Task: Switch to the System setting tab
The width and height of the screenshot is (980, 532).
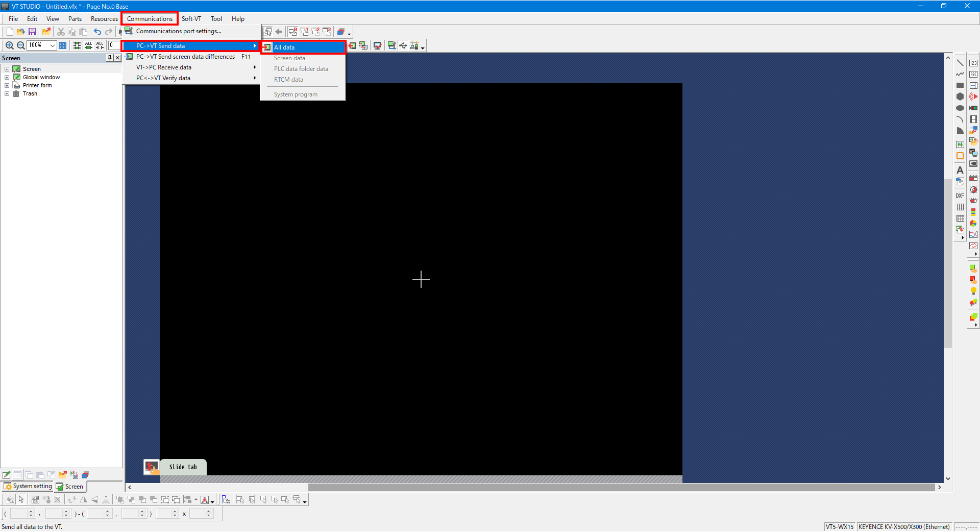Action: [28, 486]
